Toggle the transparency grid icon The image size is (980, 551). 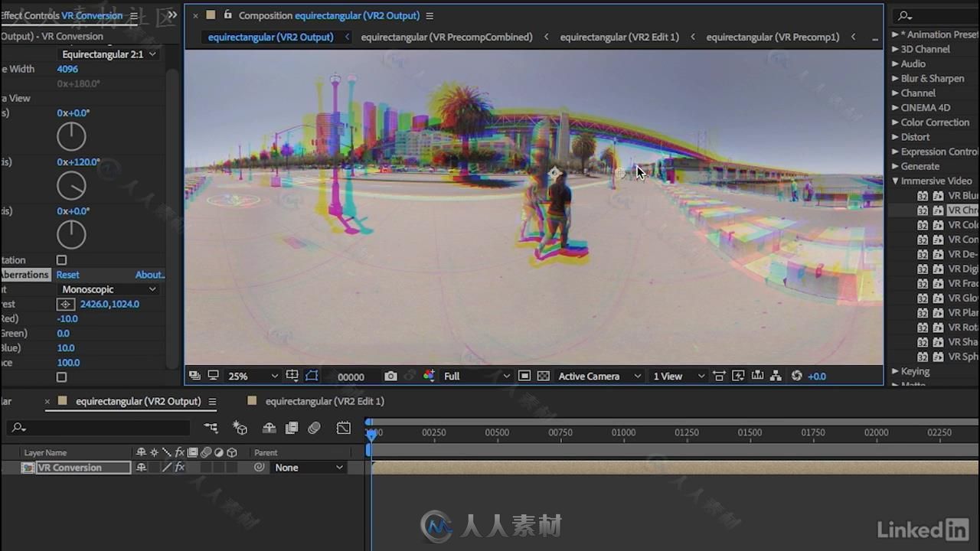tap(543, 376)
